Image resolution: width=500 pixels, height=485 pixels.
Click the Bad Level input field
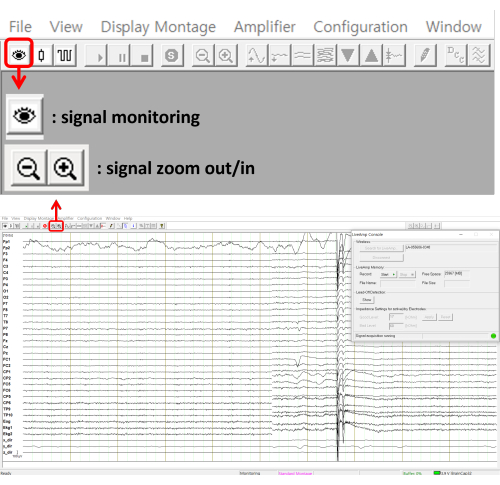point(396,325)
